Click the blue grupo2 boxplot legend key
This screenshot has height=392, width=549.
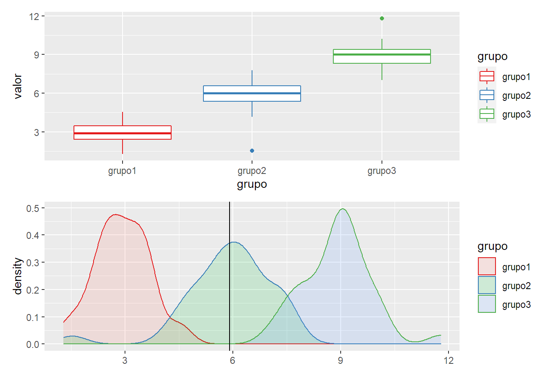point(487,95)
